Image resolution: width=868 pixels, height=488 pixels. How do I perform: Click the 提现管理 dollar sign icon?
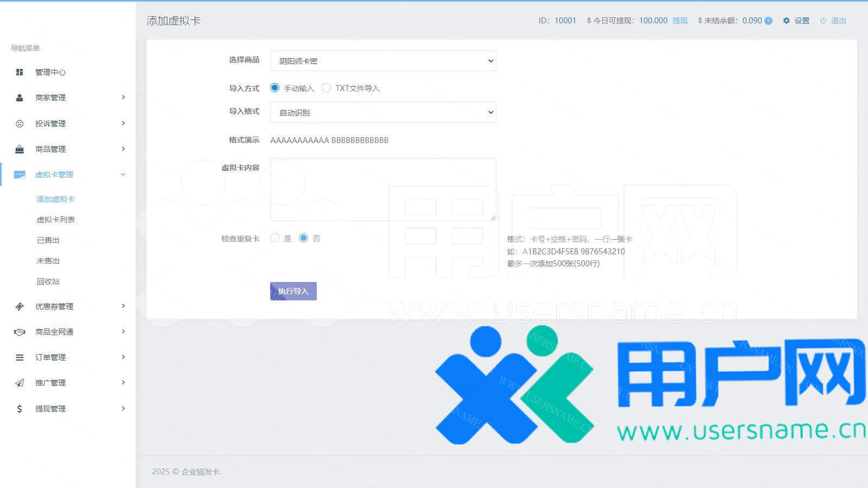point(20,409)
